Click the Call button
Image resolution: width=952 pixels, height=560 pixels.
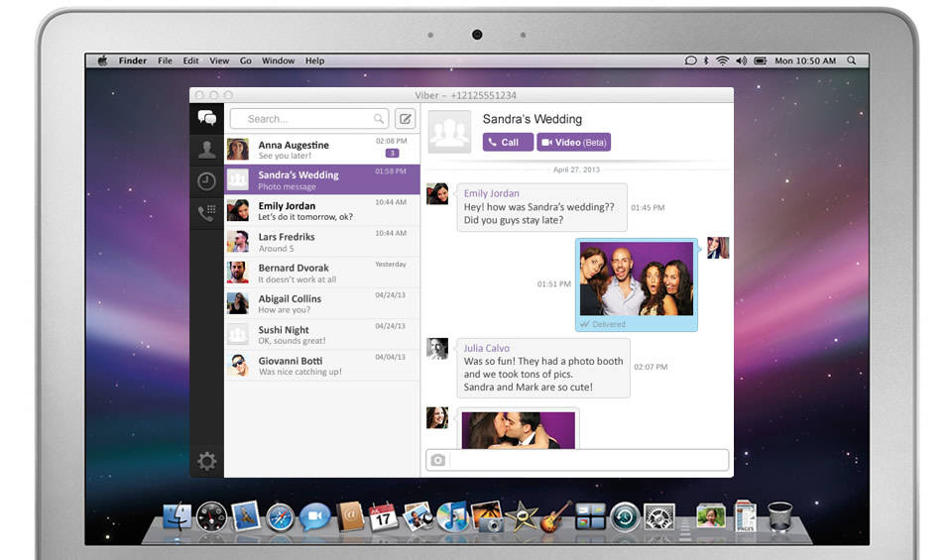pos(508,142)
